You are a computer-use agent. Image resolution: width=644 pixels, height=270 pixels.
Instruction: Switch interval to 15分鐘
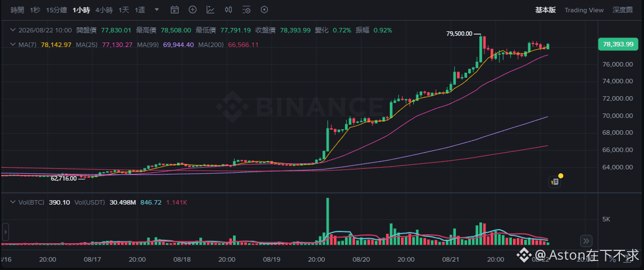click(56, 10)
